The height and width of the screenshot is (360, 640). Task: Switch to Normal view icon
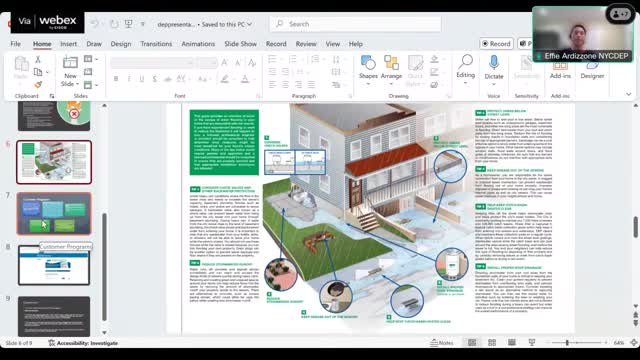[x=472, y=343]
